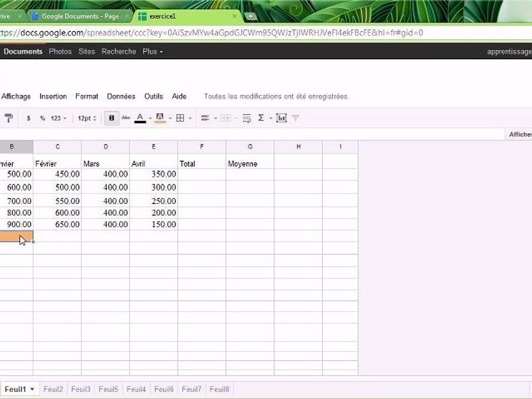Select cell containing 450.00

[x=57, y=175]
